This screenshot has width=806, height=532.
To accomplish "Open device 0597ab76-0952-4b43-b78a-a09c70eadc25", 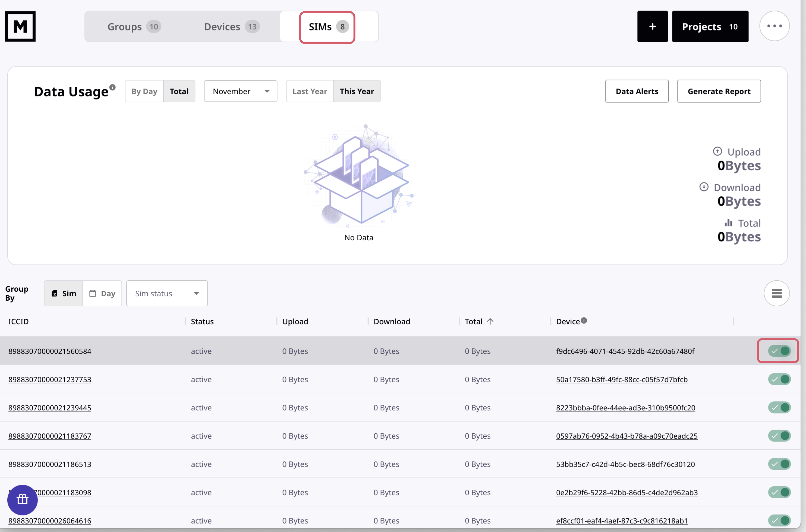I will coord(626,436).
